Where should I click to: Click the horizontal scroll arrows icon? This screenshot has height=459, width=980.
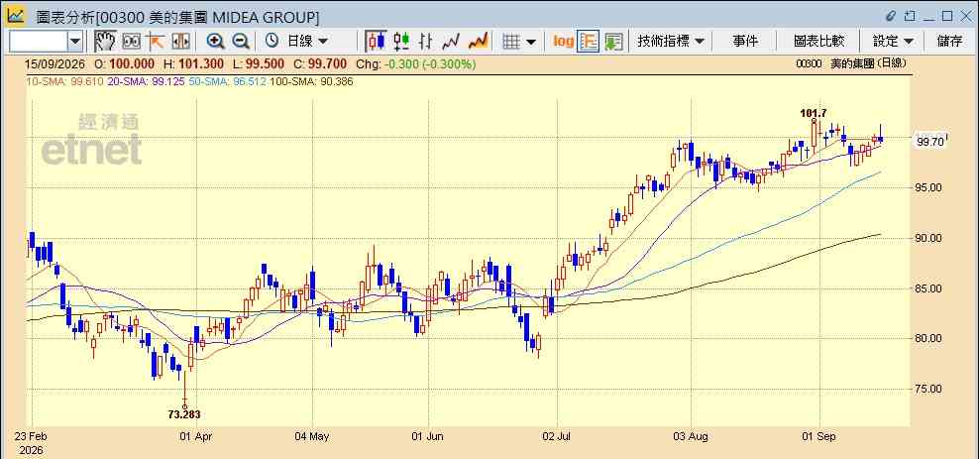pyautogui.click(x=180, y=42)
